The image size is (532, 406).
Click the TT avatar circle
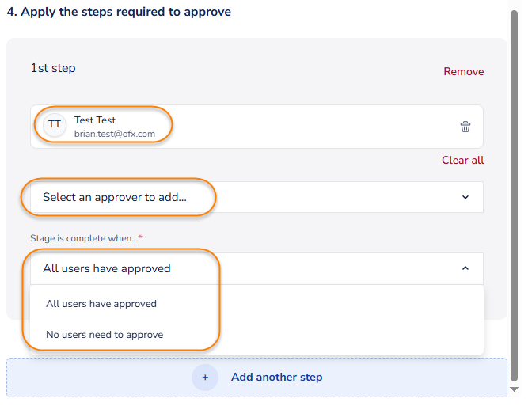point(55,125)
